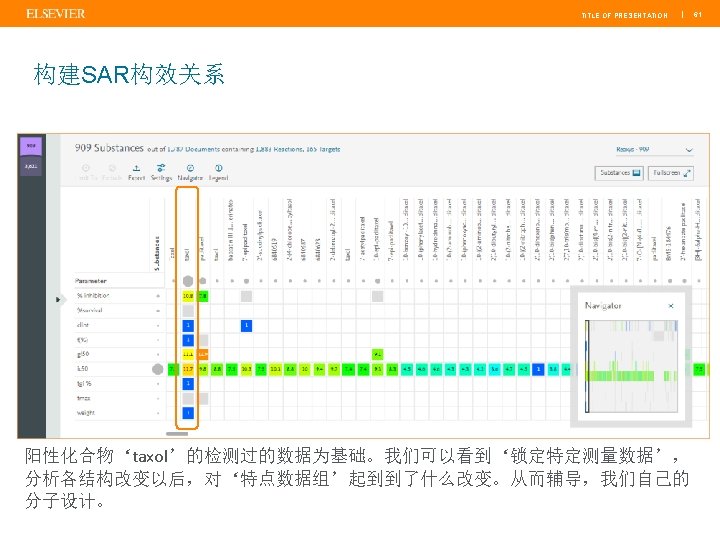Screen dimensions: 720x540
Task: Select the second sidebar result tab
Action: (31, 166)
